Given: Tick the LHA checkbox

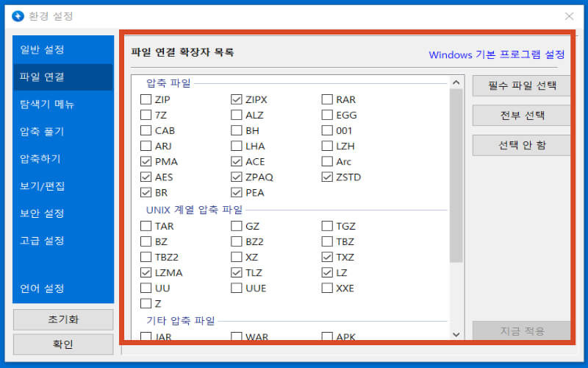Looking at the screenshot, I should click(x=236, y=146).
